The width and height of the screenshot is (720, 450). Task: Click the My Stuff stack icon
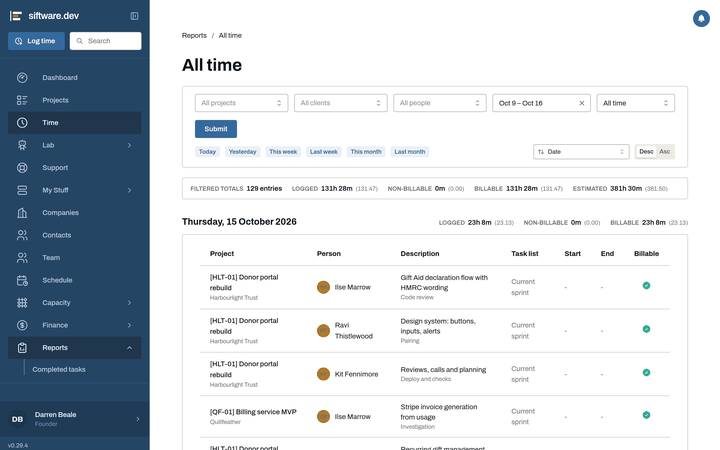[22, 190]
